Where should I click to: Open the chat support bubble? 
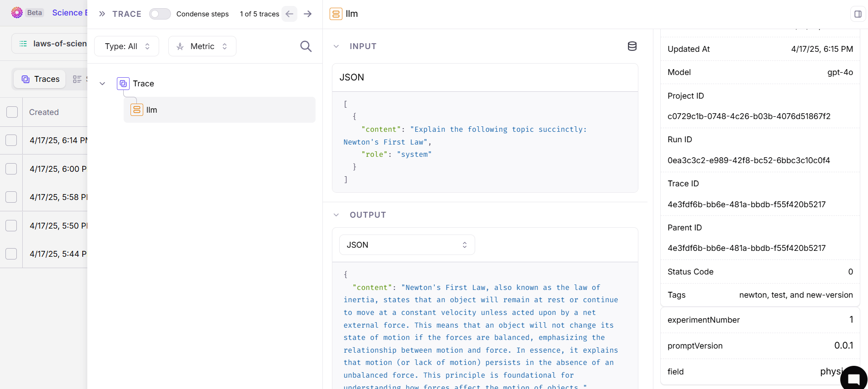coord(853,379)
